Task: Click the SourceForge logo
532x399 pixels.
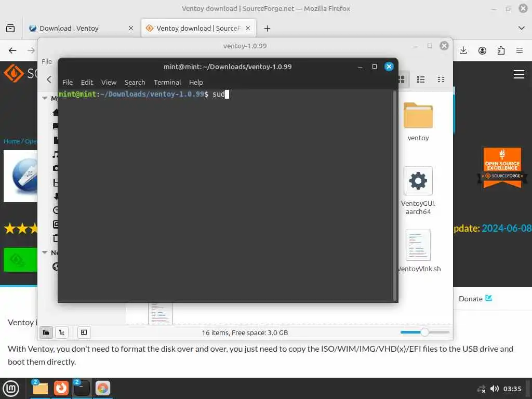Action: click(20, 73)
